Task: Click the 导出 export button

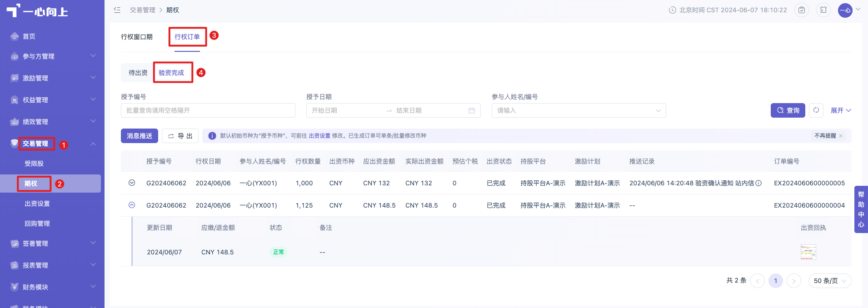Action: coord(180,136)
